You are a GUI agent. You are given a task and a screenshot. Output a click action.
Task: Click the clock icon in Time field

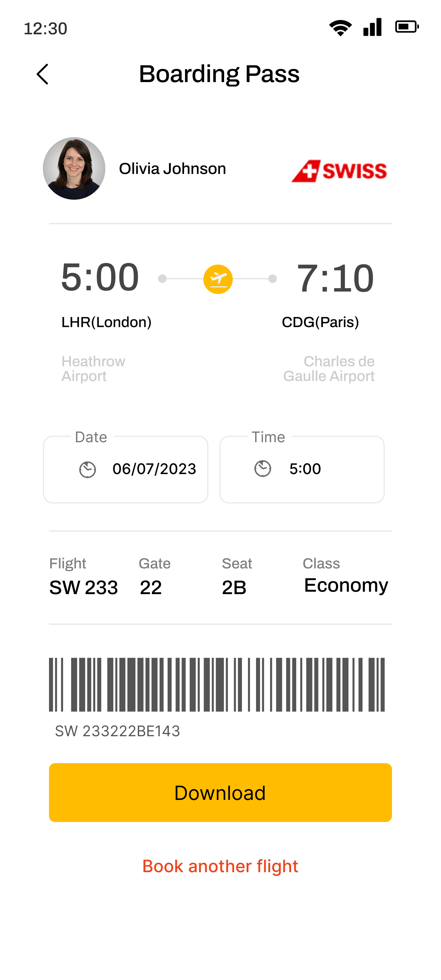[262, 469]
